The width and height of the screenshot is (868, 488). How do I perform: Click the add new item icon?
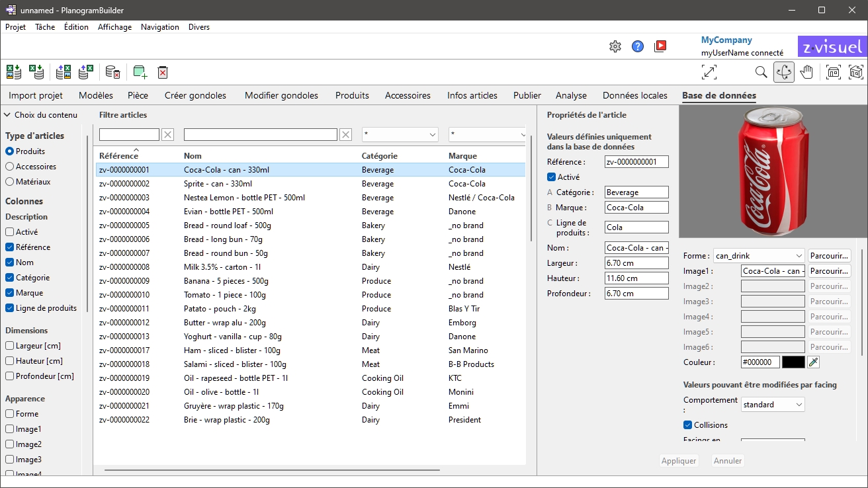(x=140, y=71)
